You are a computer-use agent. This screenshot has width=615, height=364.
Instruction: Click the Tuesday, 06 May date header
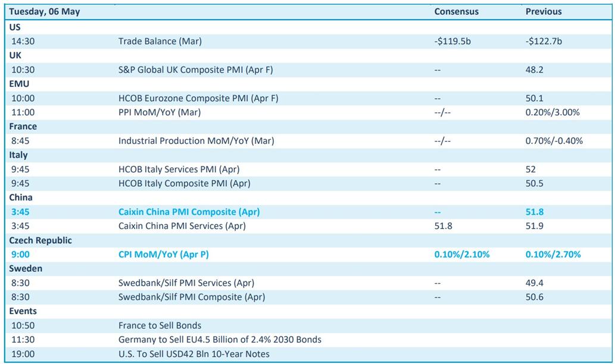tap(45, 11)
